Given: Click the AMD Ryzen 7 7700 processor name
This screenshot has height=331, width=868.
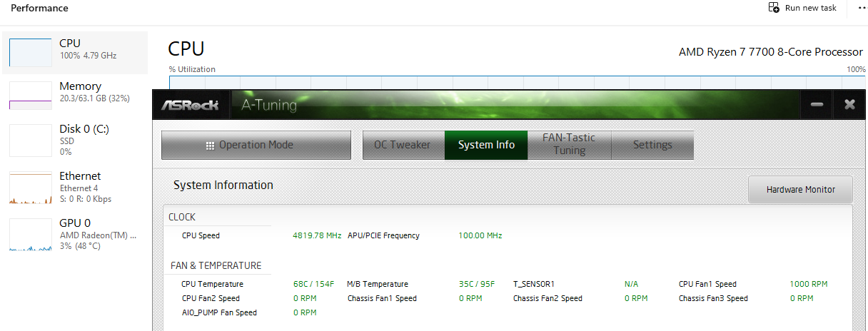Looking at the screenshot, I should point(771,52).
